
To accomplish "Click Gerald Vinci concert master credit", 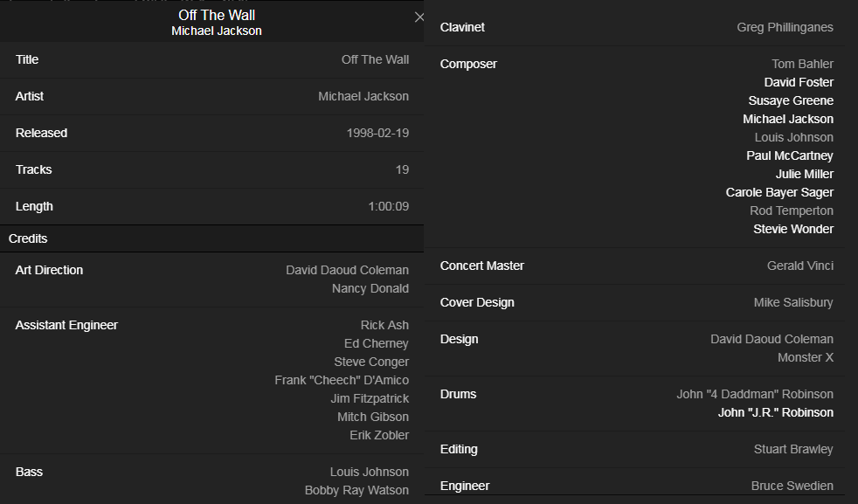I will point(799,266).
